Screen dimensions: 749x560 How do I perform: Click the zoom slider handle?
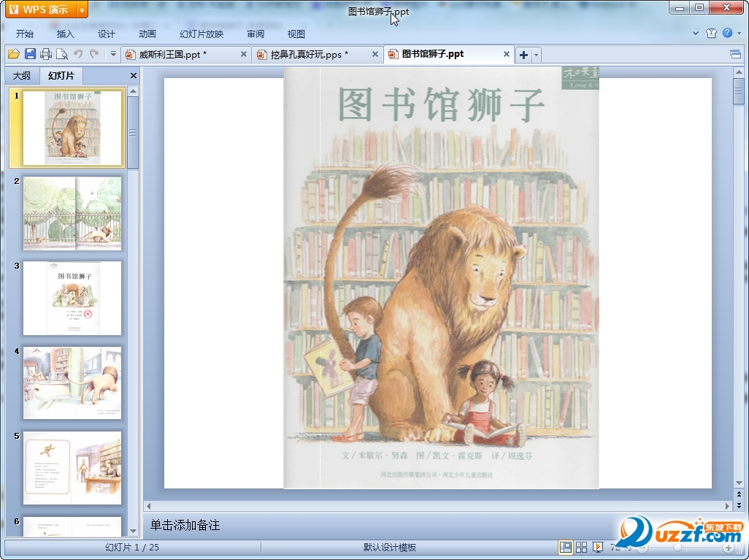point(678,547)
